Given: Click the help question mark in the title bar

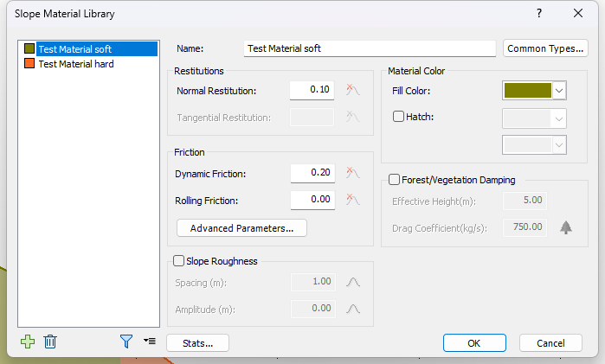Looking at the screenshot, I should 539,14.
